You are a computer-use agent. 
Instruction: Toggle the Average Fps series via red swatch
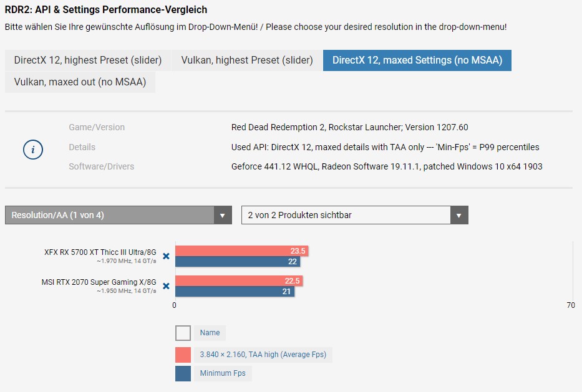tap(183, 355)
